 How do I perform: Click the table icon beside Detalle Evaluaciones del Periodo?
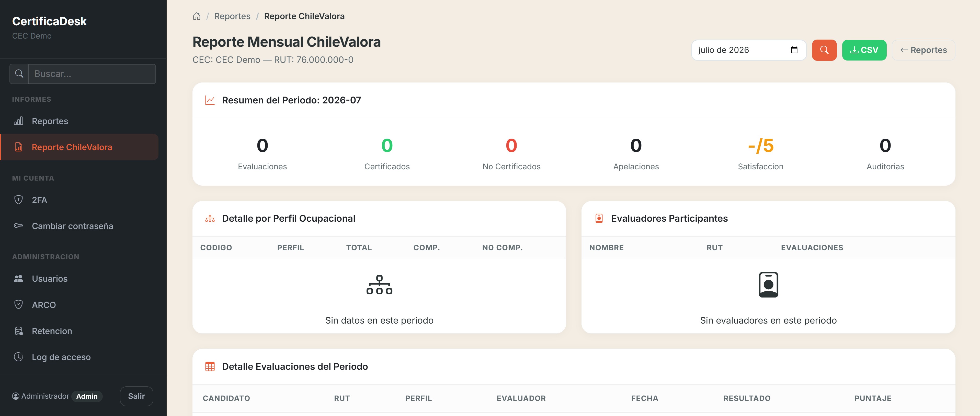point(210,366)
